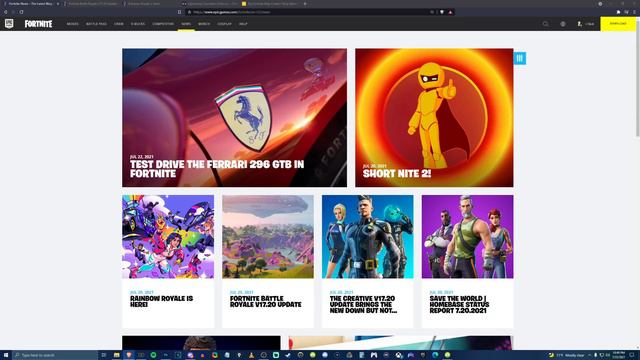The width and height of the screenshot is (640, 360).
Task: Open Google Chrome from the taskbar
Action: 215,355
